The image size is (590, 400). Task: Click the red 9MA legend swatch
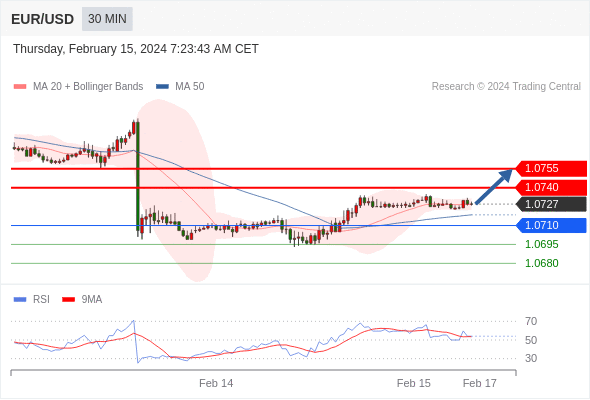pos(68,300)
